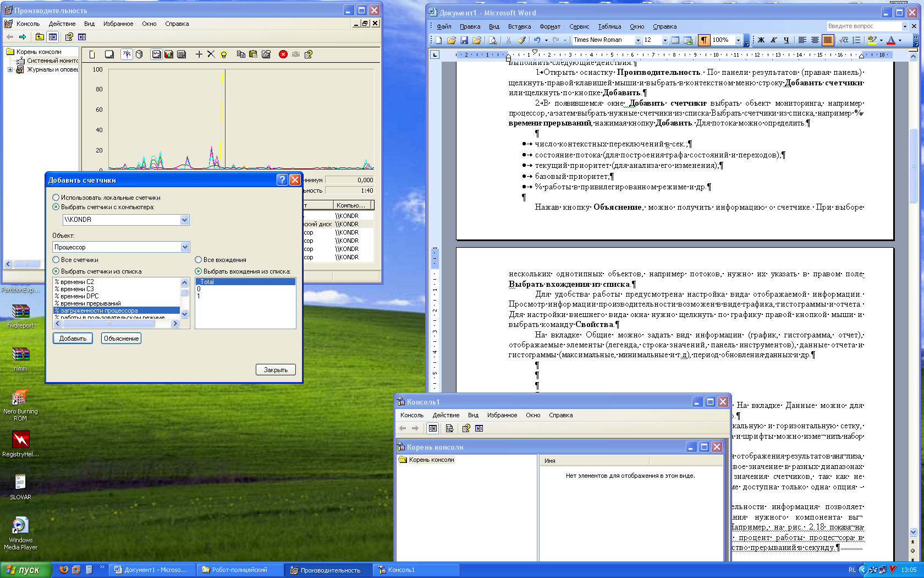Click Word vertical scrollbar thumb
The width and height of the screenshot is (924, 578).
click(x=913, y=165)
